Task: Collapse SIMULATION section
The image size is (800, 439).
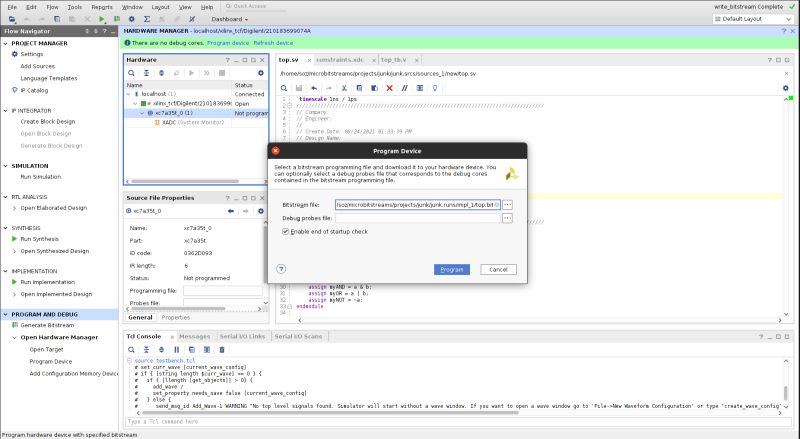Action: click(x=6, y=166)
